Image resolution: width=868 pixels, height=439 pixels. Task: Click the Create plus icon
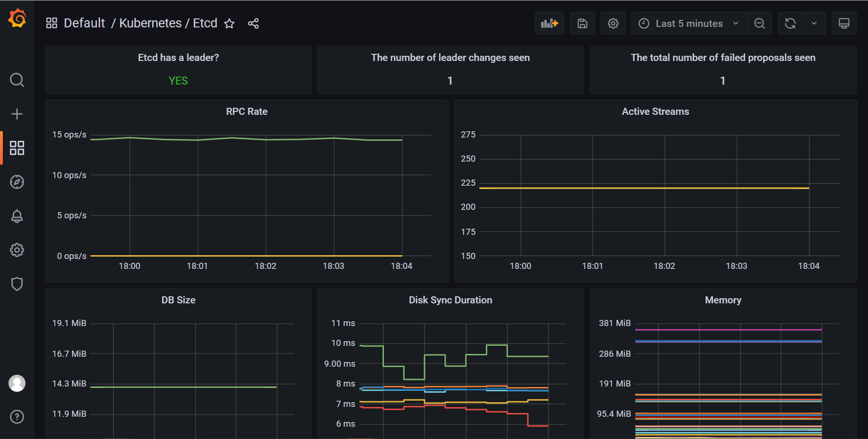click(17, 114)
